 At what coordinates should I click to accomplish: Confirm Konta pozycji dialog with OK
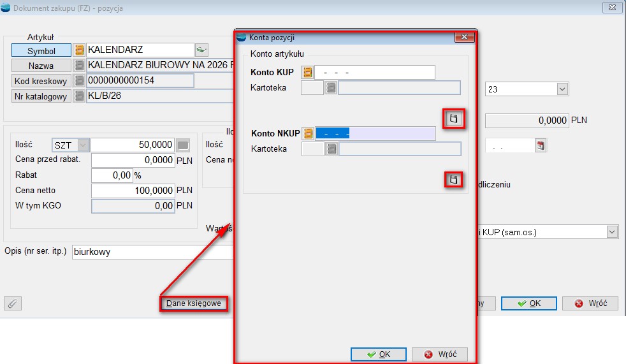pyautogui.click(x=378, y=354)
